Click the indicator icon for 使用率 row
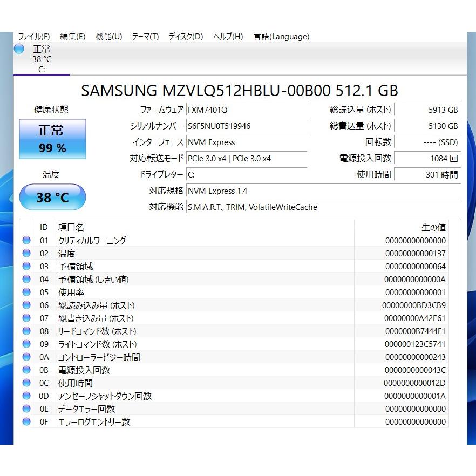The width and height of the screenshot is (476, 476). (x=26, y=292)
